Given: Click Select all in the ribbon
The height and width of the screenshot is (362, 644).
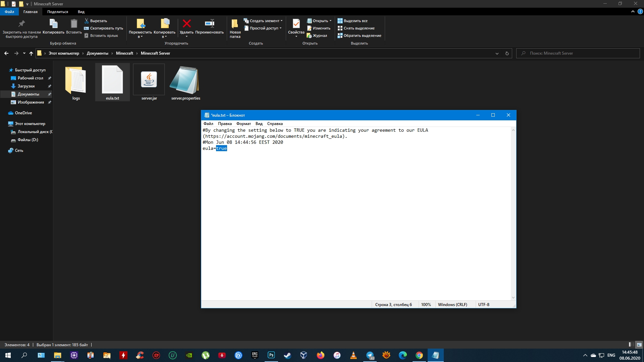Looking at the screenshot, I should click(353, 21).
